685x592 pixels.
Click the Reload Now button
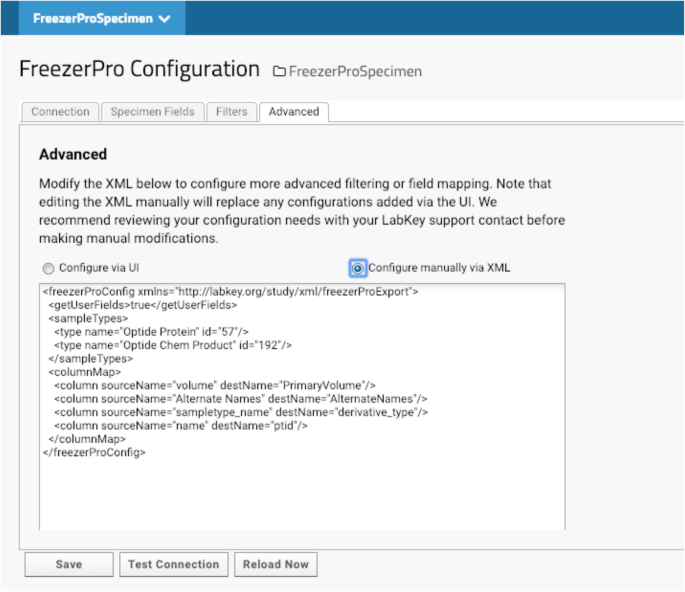[x=276, y=564]
